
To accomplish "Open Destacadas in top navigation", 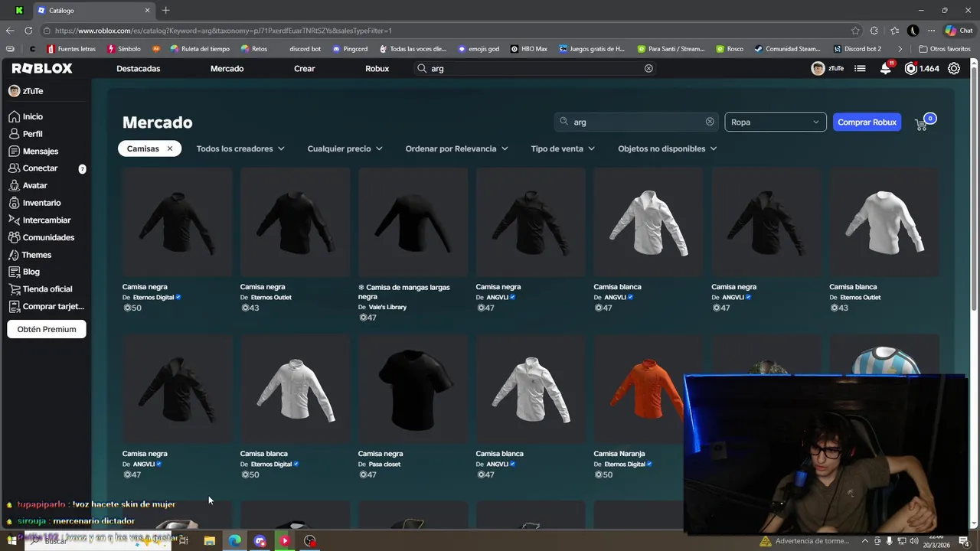I will [139, 68].
